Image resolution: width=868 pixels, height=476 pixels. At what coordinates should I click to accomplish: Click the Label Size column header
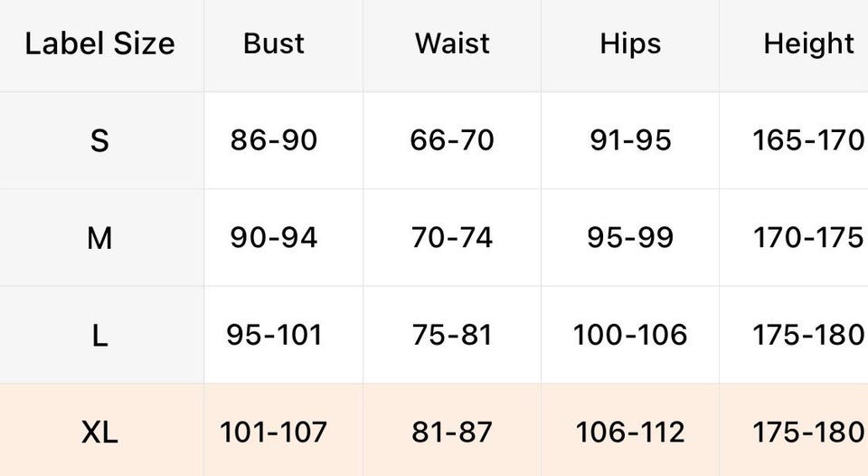point(99,44)
